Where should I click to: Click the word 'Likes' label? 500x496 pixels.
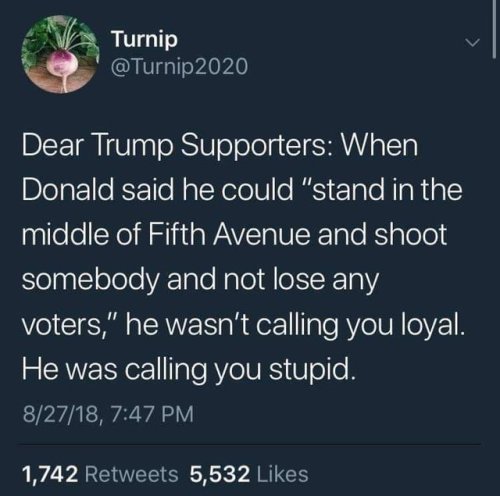[283, 474]
